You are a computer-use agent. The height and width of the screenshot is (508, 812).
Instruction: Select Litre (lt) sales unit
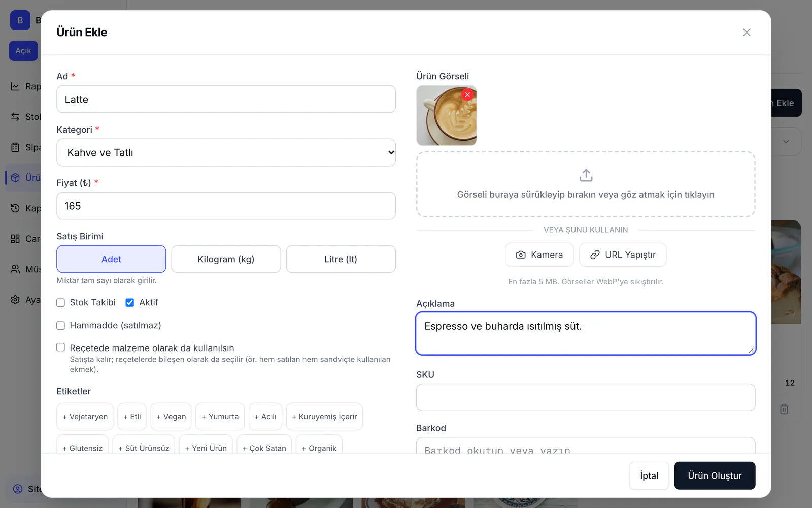coord(341,259)
